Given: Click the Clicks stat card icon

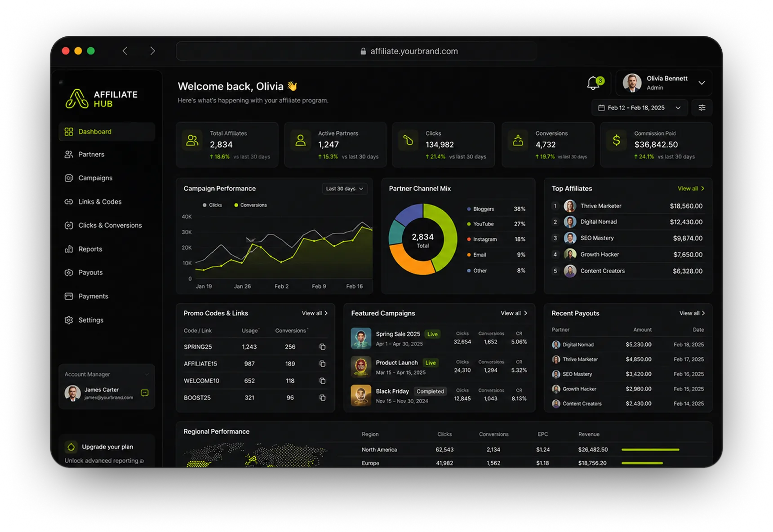Looking at the screenshot, I should [x=408, y=141].
